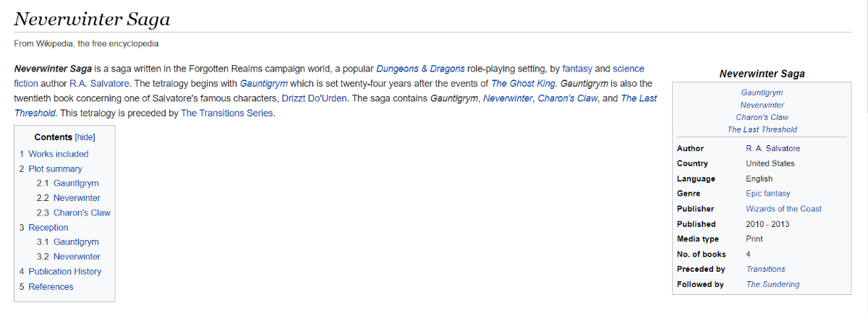Go to contents entry 3.2 Neverwinter
This screenshot has width=868, height=313.
click(69, 257)
